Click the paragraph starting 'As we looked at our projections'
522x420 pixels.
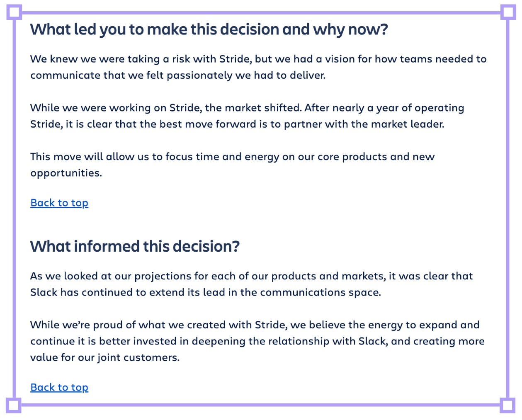point(251,284)
